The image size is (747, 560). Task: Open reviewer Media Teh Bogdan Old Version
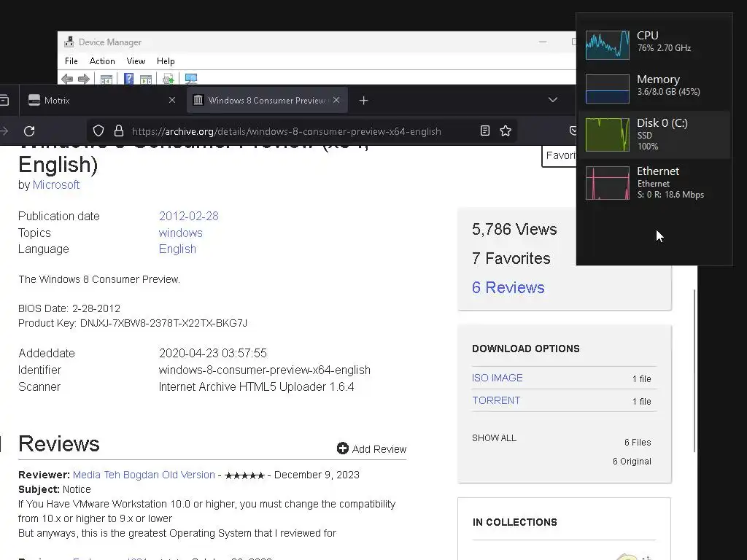point(144,475)
